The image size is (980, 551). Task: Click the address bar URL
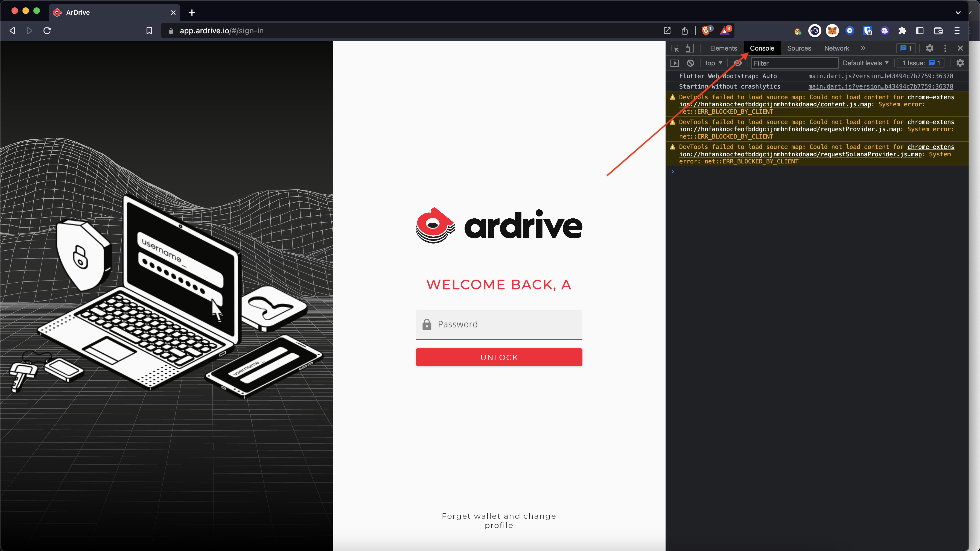tap(221, 31)
